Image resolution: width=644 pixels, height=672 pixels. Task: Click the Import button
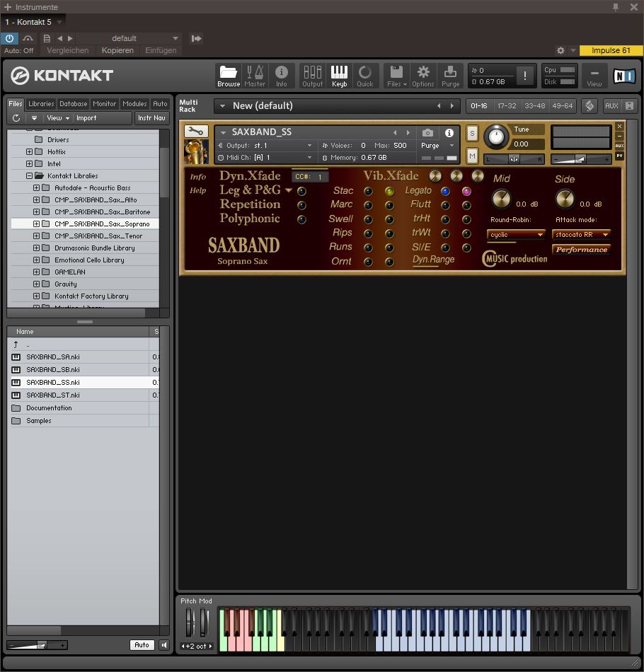(86, 118)
